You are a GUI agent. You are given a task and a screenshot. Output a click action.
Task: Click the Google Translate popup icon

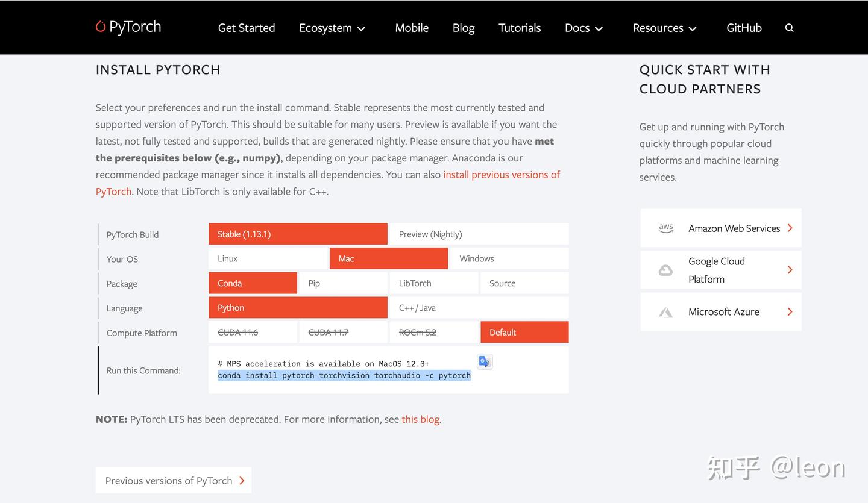click(x=485, y=361)
